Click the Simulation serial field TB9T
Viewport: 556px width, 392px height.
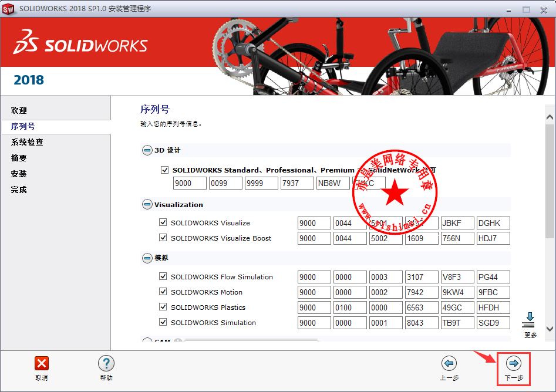(457, 323)
